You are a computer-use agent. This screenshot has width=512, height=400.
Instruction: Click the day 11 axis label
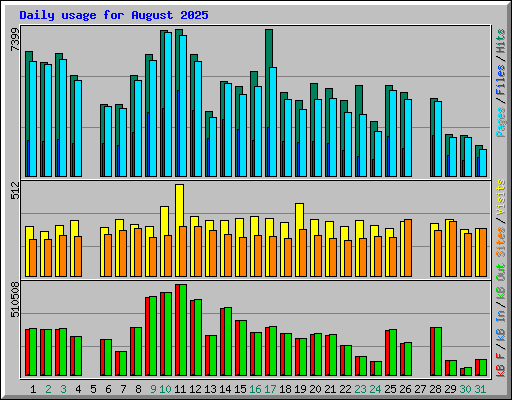(180, 389)
